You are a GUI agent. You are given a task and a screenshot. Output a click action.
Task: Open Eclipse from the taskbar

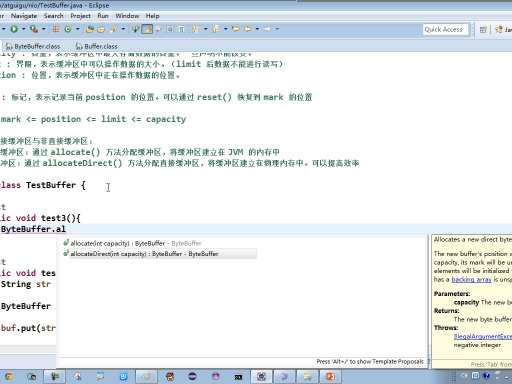192,377
